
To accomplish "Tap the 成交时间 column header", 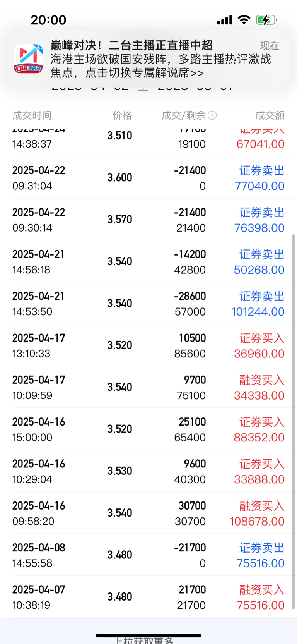I will coord(32,115).
